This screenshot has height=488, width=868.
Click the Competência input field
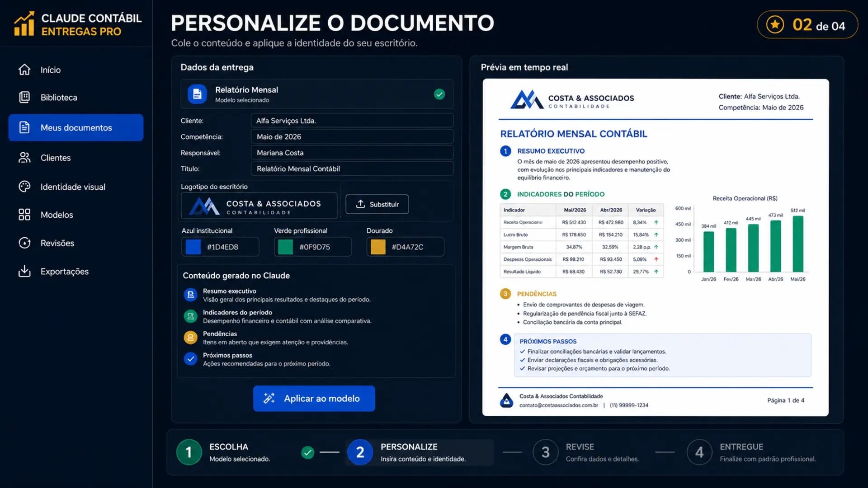click(x=352, y=136)
